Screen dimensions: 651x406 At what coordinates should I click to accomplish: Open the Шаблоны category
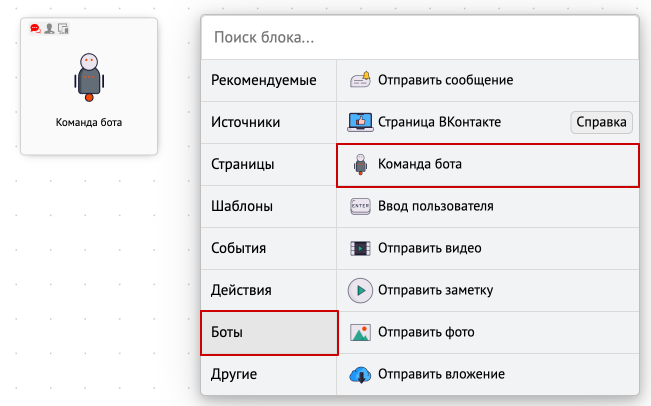pos(269,206)
